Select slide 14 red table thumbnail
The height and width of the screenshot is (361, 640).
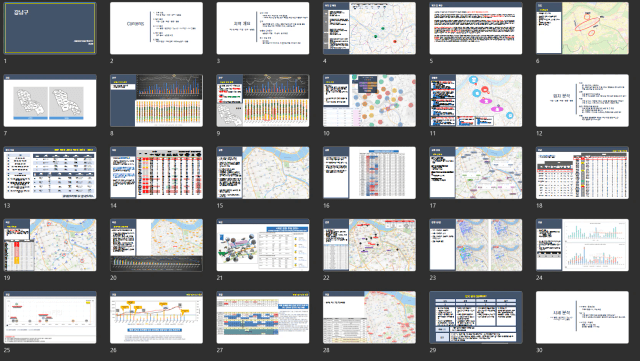156,173
